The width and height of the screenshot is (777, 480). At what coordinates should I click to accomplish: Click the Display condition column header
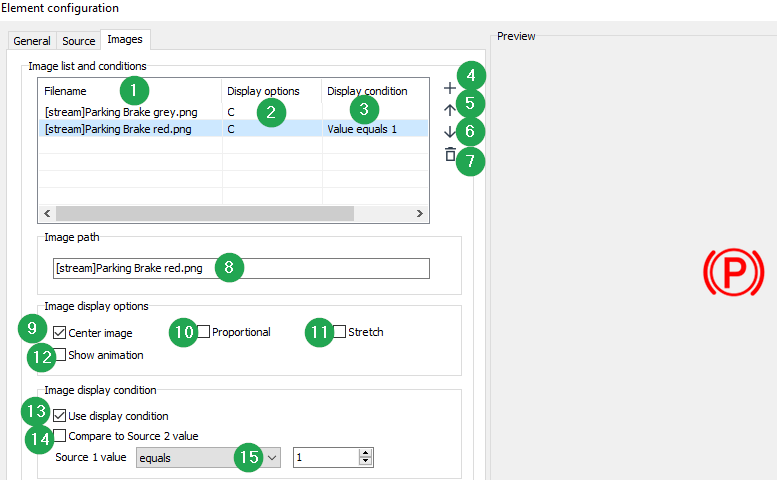367,91
